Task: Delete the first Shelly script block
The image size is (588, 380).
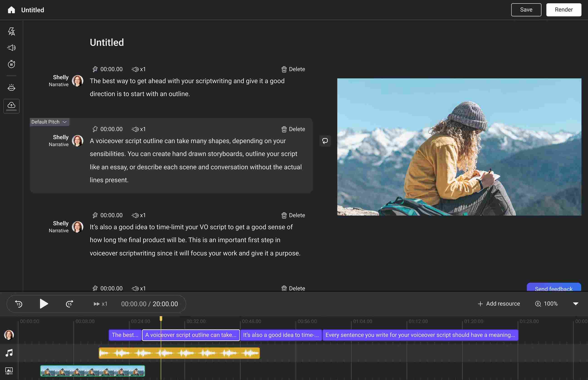Action: [x=293, y=69]
